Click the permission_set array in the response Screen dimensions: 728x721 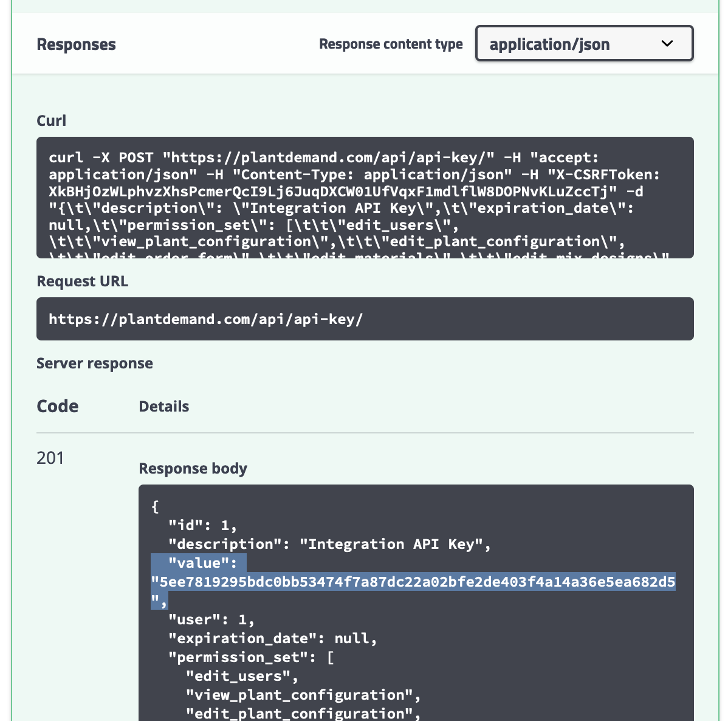click(x=243, y=657)
